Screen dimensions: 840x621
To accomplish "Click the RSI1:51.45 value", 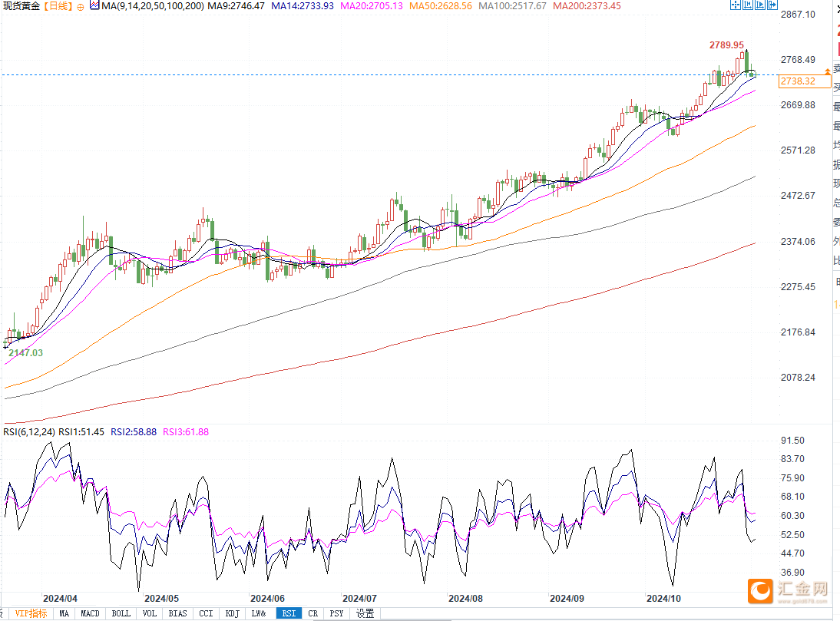I will click(81, 431).
